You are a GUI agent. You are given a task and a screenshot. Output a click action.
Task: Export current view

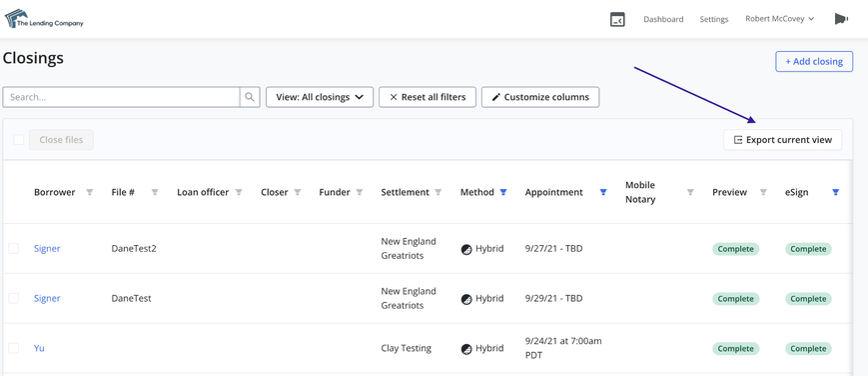782,140
